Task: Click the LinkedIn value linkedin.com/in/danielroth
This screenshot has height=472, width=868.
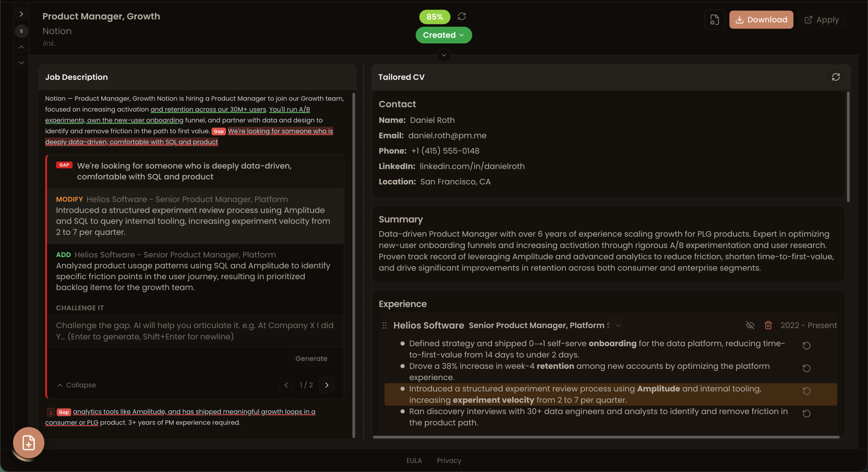Action: tap(472, 167)
